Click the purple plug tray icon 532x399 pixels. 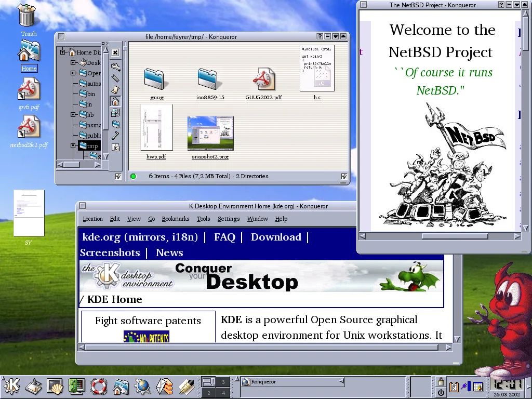click(466, 386)
